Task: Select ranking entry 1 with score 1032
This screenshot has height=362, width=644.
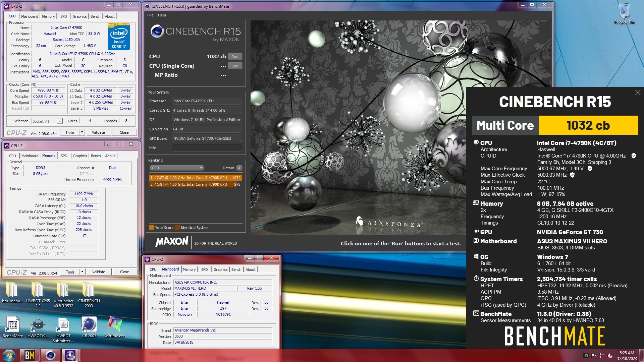Action: [x=196, y=178]
